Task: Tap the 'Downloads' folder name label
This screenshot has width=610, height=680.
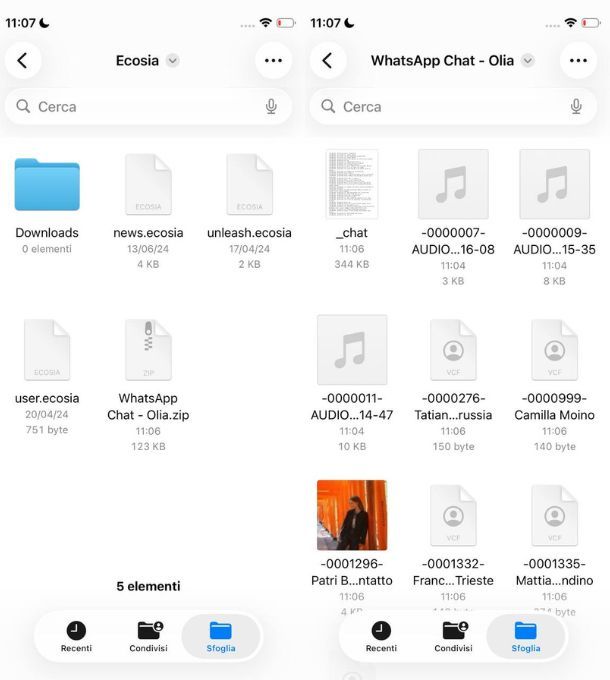Action: (47, 233)
